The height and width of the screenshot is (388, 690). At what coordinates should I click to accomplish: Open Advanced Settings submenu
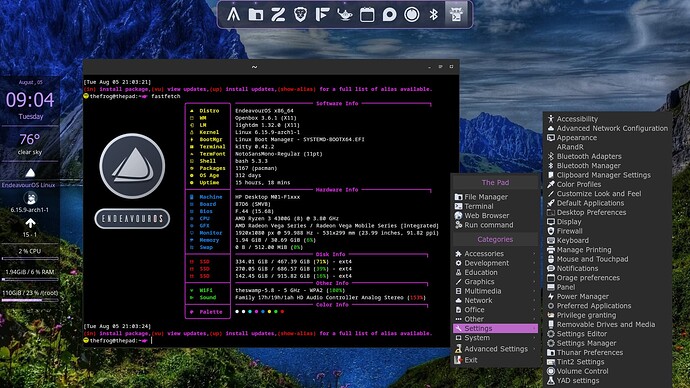coord(495,349)
